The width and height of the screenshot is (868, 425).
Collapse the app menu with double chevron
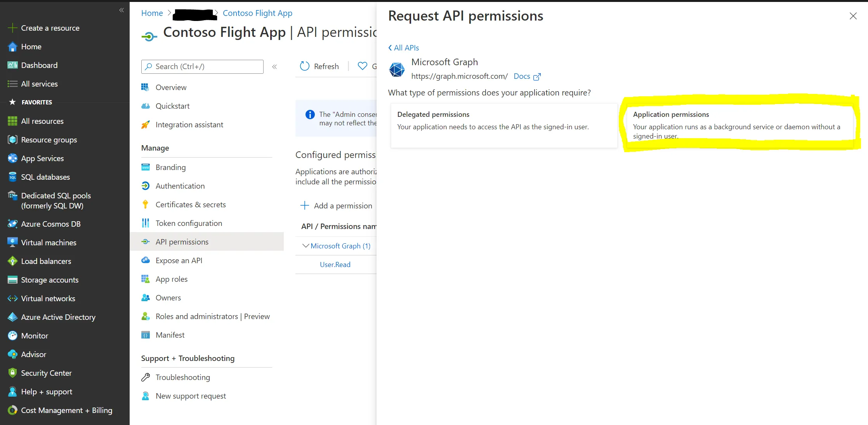point(274,67)
